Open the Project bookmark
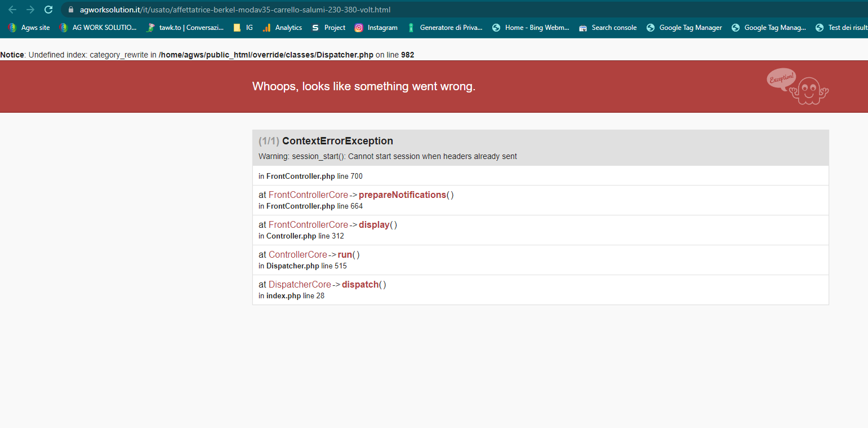 (x=328, y=28)
